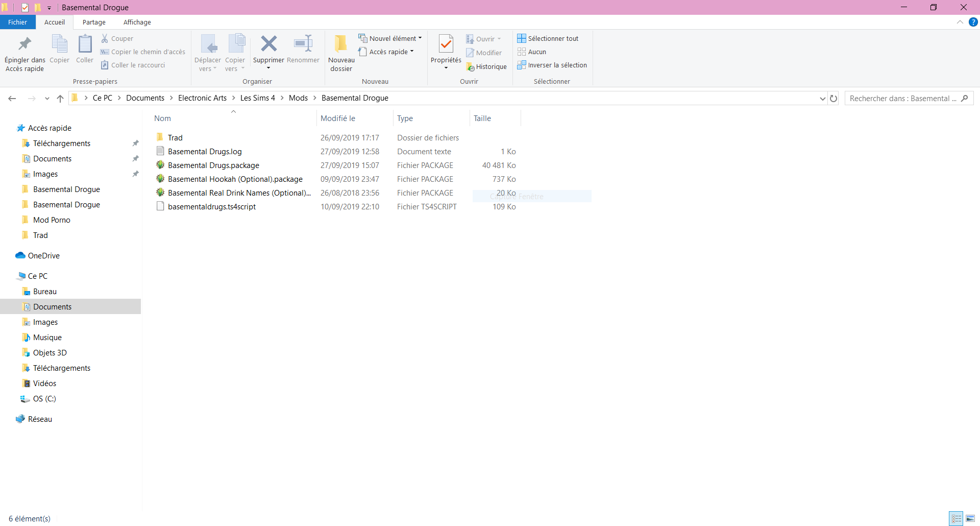Select Basemental Hookah (Optional).package
The width and height of the screenshot is (980, 526).
[235, 179]
